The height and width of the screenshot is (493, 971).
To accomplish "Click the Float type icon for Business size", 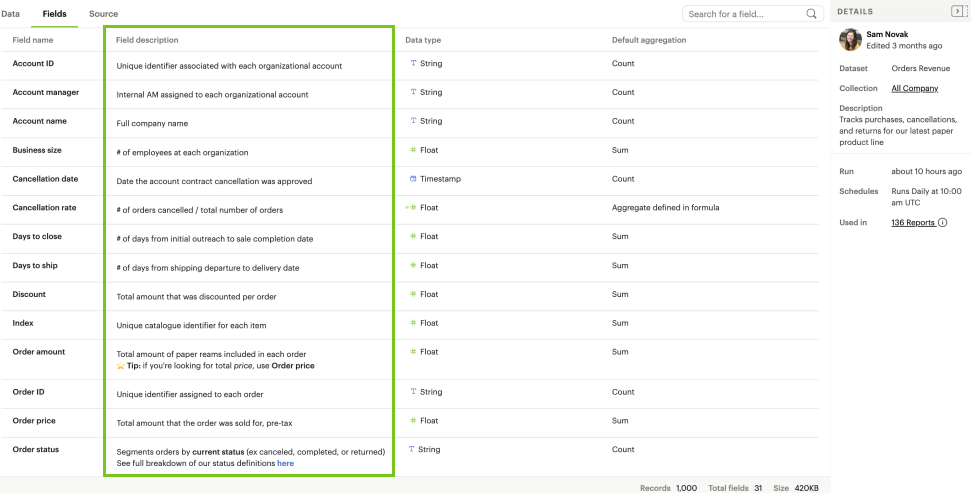I will pos(413,150).
